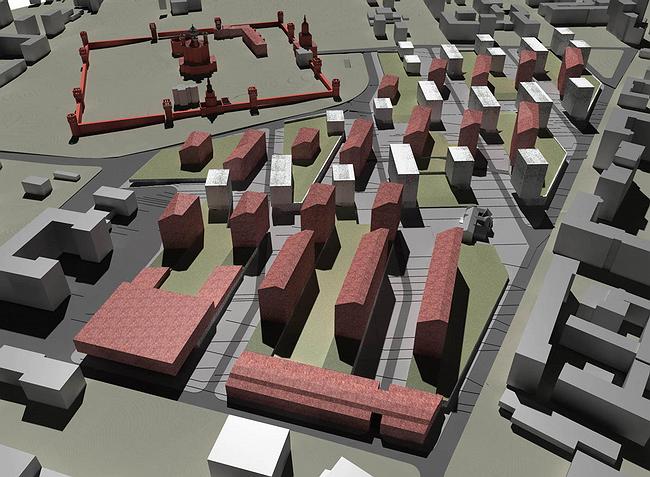
Task: Select the white building inside the monastery walls
Action: [185, 95]
